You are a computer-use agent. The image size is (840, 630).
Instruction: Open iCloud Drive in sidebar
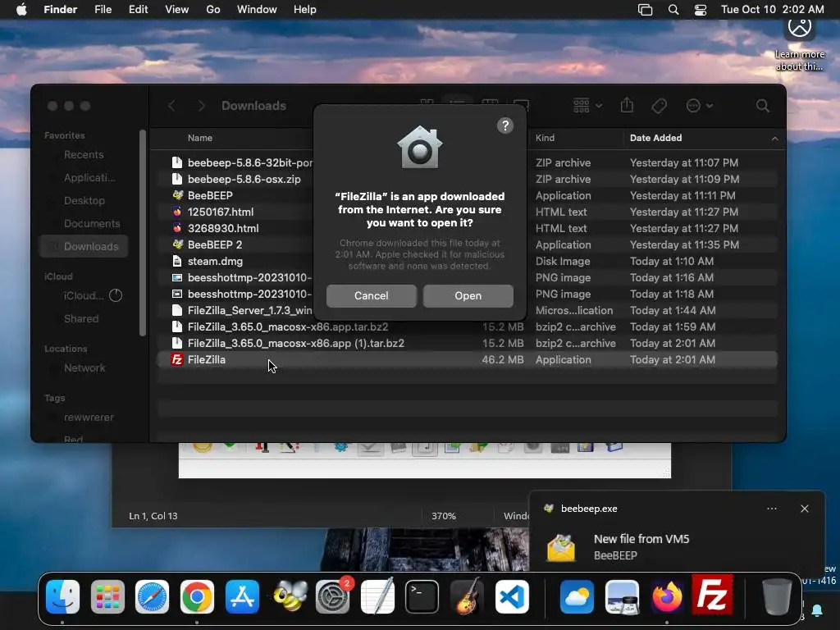(84, 295)
